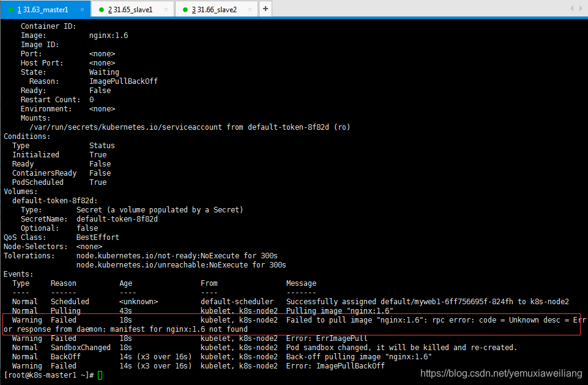Click the 'Error: ErrImagePull' message

[x=327, y=338]
